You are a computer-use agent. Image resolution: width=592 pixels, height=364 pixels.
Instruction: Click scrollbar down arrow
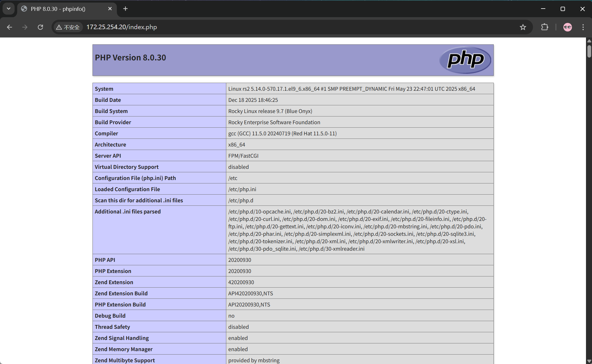point(589,361)
